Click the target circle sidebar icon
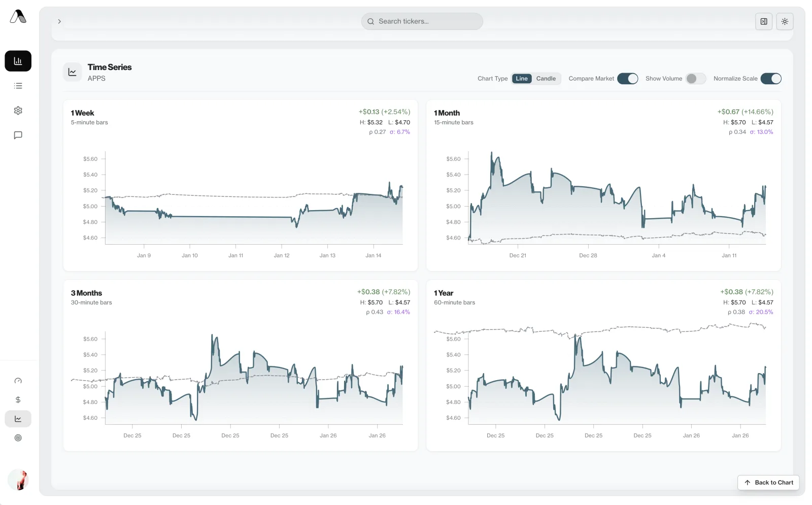 (18, 438)
